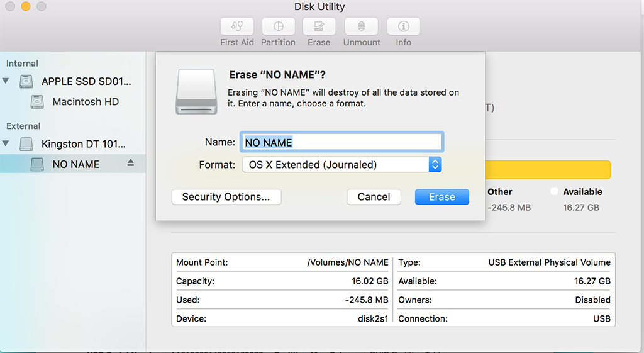This screenshot has height=353, width=644.
Task: Open Security Options dialog
Action: click(x=226, y=197)
